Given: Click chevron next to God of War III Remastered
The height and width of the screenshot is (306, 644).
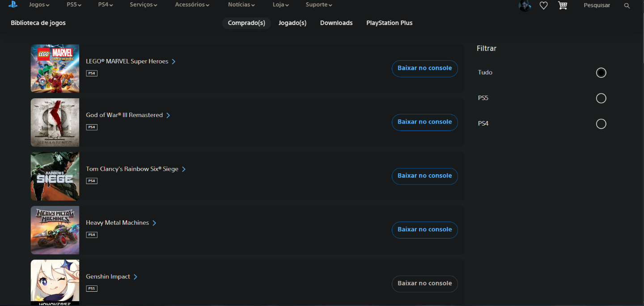Looking at the screenshot, I should pos(168,115).
